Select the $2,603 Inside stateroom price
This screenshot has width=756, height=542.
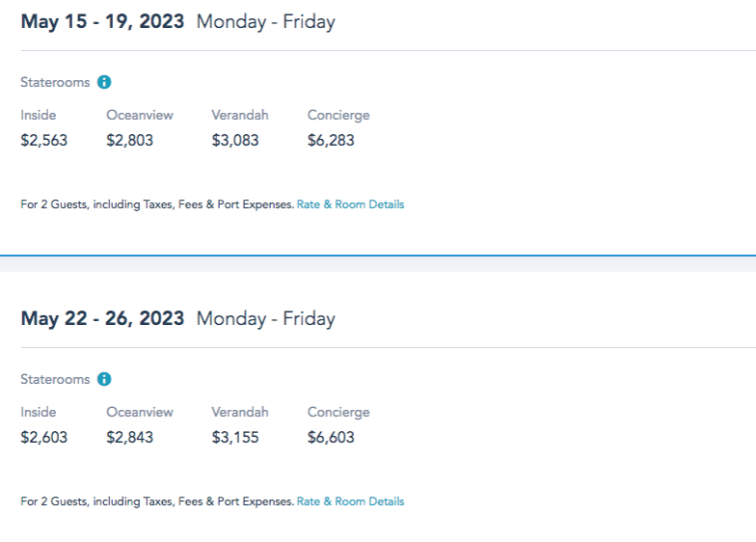coord(44,438)
